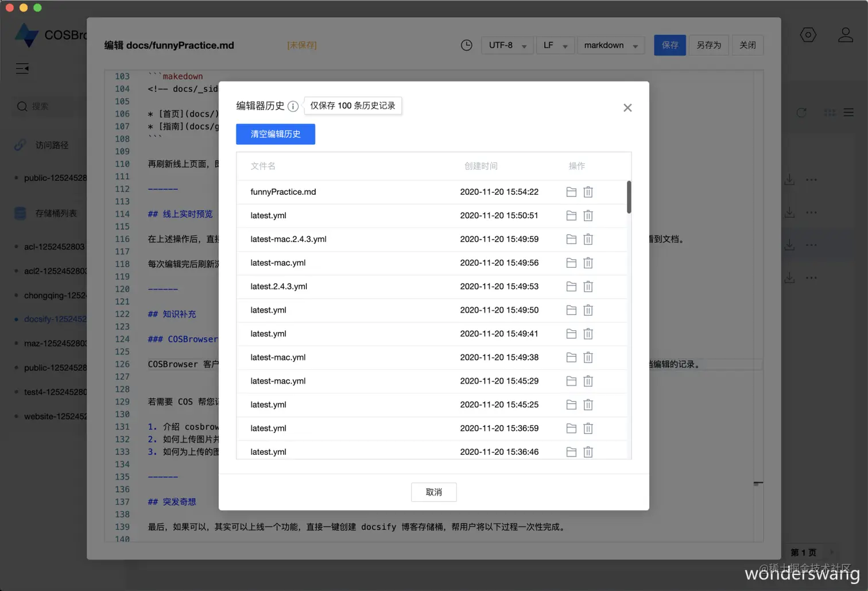Click the refresh icon in file list
Viewport: 868px width, 591px height.
tap(801, 113)
